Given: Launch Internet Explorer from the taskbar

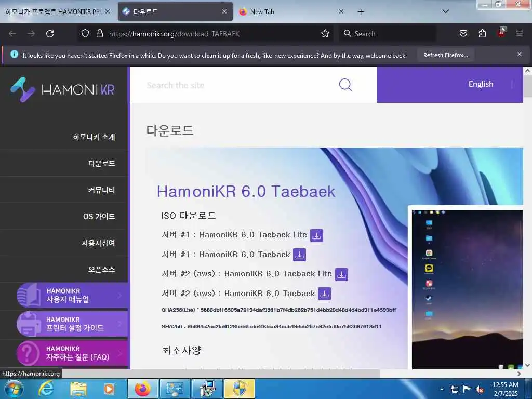Looking at the screenshot, I should (46, 389).
